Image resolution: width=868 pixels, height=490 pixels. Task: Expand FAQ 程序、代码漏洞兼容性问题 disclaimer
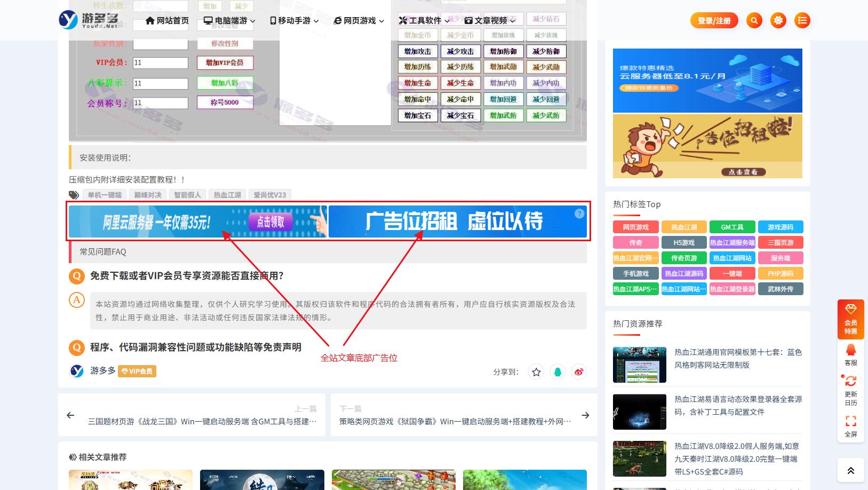point(196,347)
